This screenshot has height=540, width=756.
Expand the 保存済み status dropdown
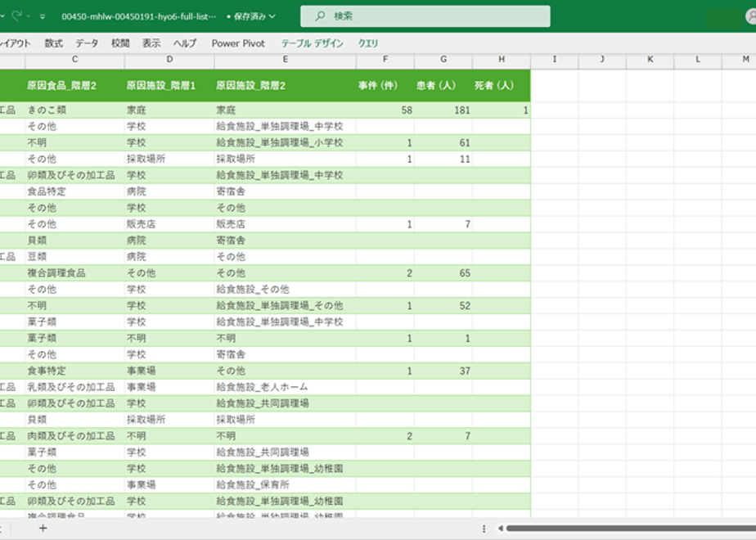(x=251, y=16)
